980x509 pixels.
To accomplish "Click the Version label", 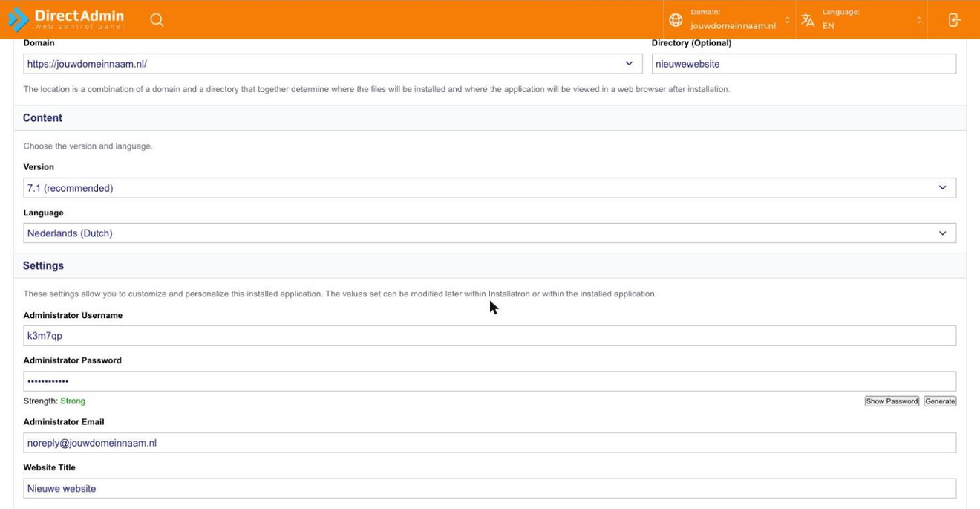I will [39, 167].
